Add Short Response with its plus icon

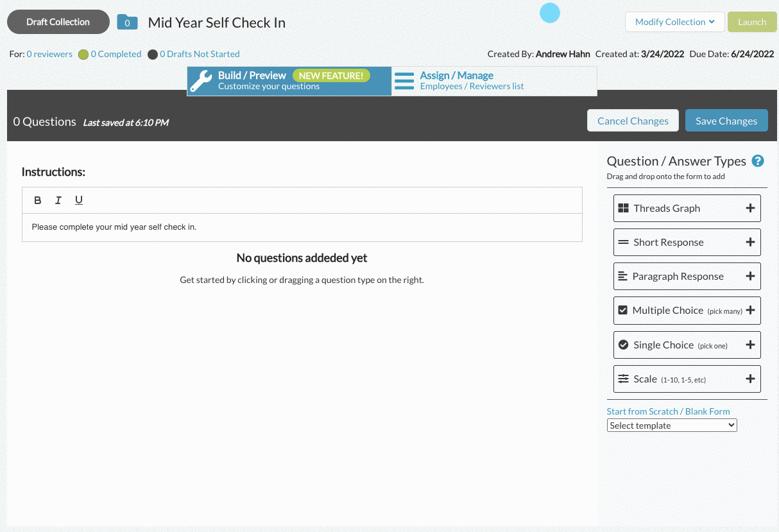click(x=750, y=242)
